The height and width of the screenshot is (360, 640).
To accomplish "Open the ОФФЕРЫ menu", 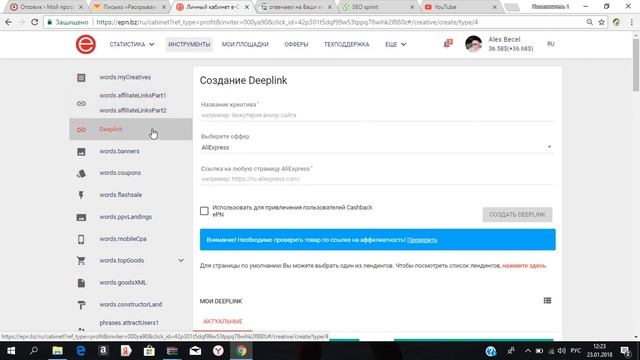I will pyautogui.click(x=296, y=44).
